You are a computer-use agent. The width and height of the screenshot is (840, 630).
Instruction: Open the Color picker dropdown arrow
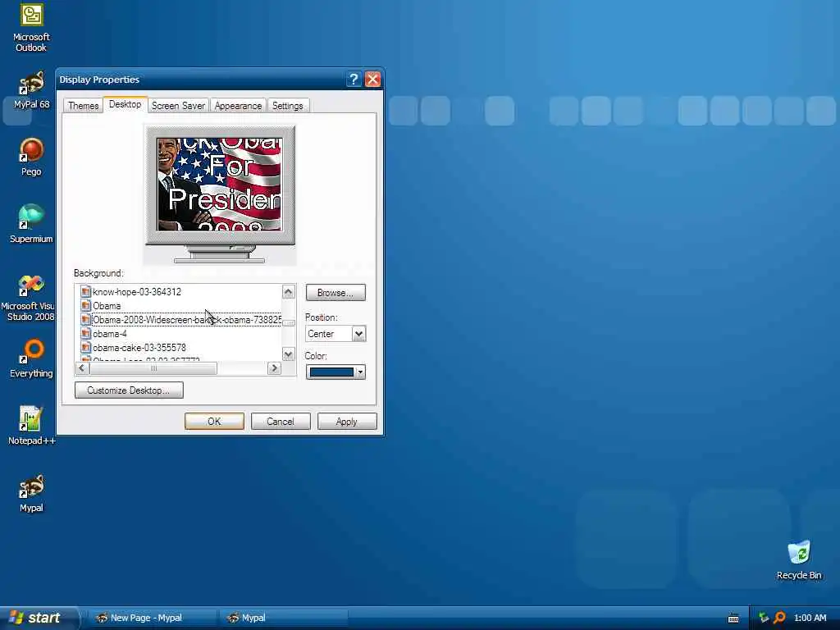tap(360, 372)
